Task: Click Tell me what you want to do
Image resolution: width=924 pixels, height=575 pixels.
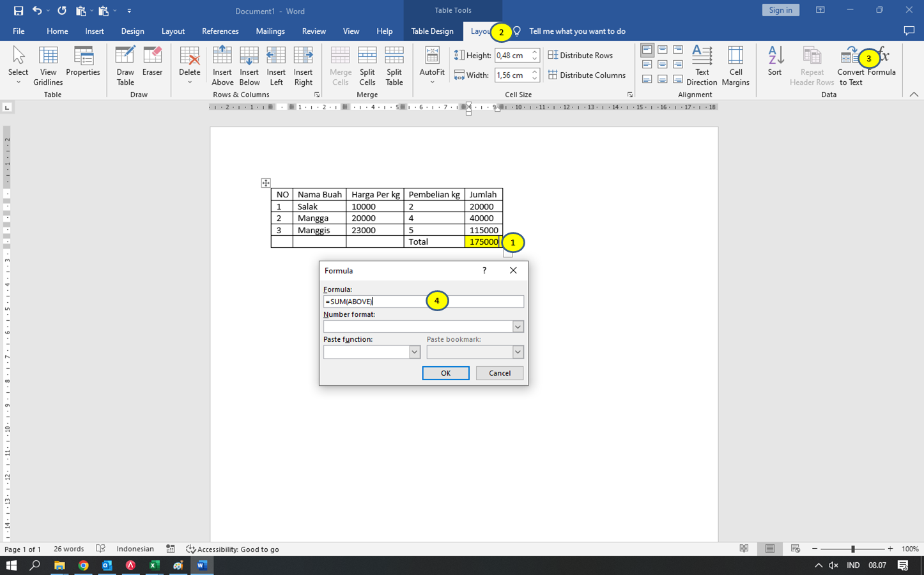Action: (577, 31)
